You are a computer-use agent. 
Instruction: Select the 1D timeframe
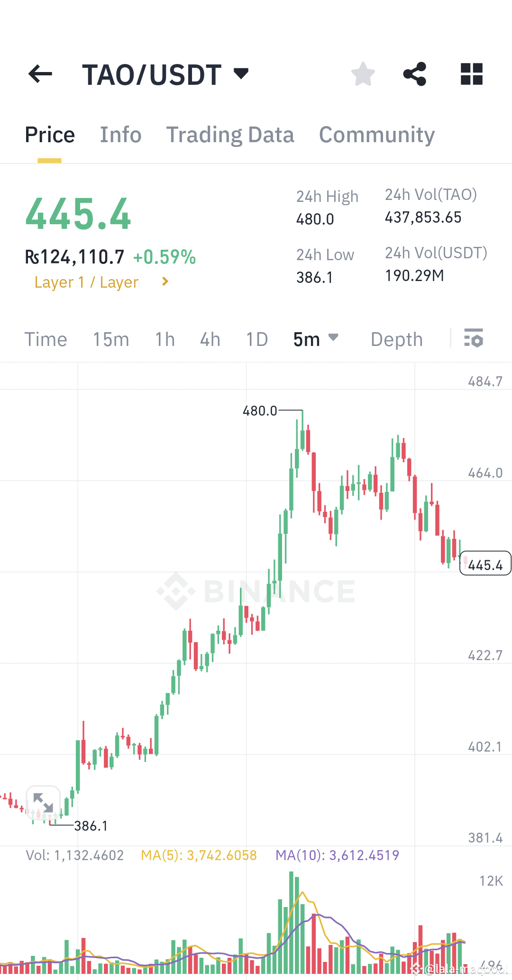256,339
